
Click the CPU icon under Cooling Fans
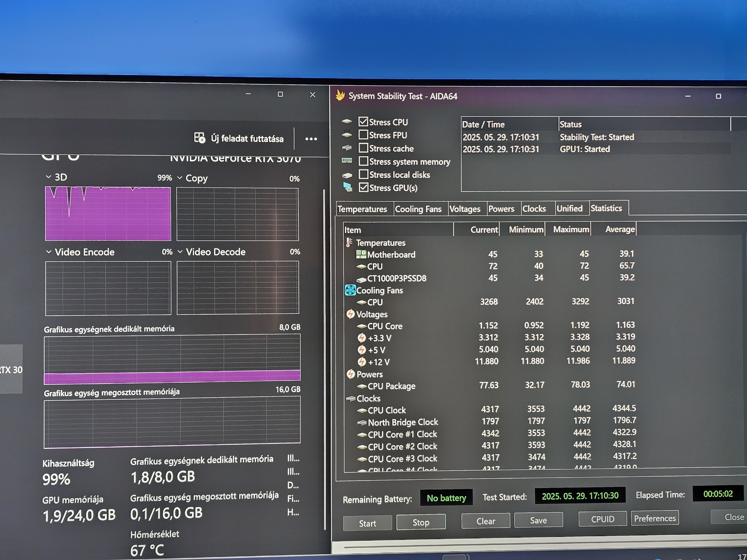[x=361, y=303]
